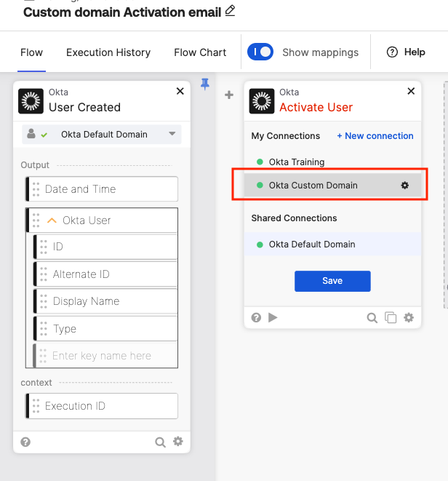Click the Help question mark icon
The image size is (448, 481).
(x=392, y=52)
